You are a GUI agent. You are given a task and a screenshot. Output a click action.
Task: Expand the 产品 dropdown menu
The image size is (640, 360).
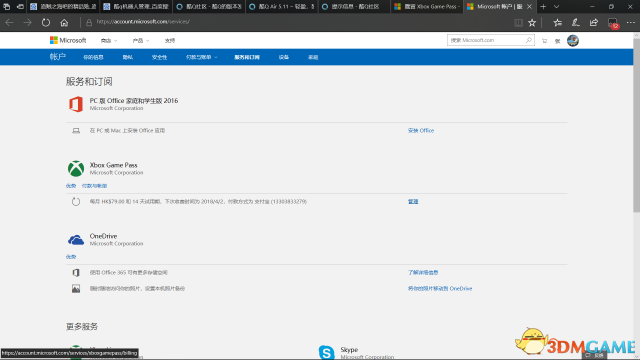coord(141,40)
